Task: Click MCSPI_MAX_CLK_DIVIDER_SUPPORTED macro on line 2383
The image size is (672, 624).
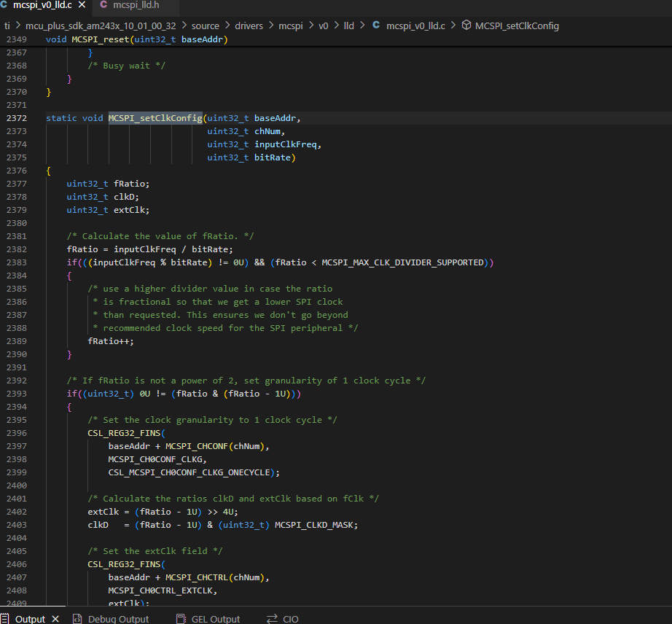Action: (402, 262)
